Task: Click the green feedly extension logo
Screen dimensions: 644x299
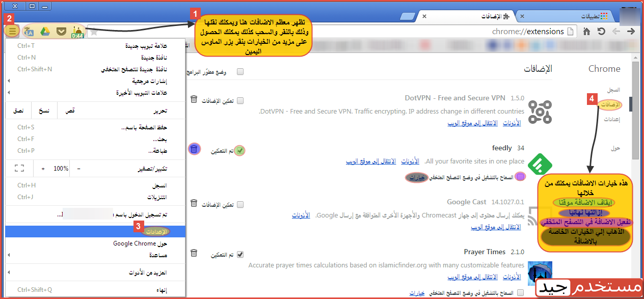Action: [x=540, y=164]
